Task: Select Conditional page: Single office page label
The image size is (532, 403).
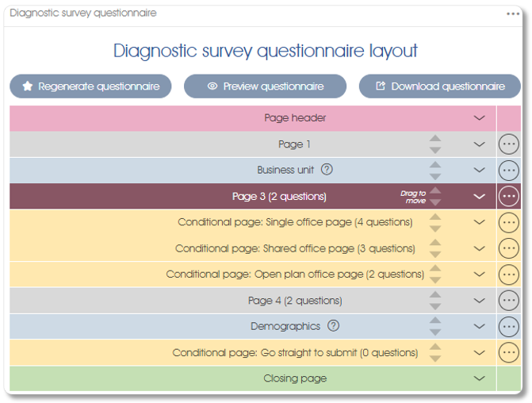Action: click(295, 222)
